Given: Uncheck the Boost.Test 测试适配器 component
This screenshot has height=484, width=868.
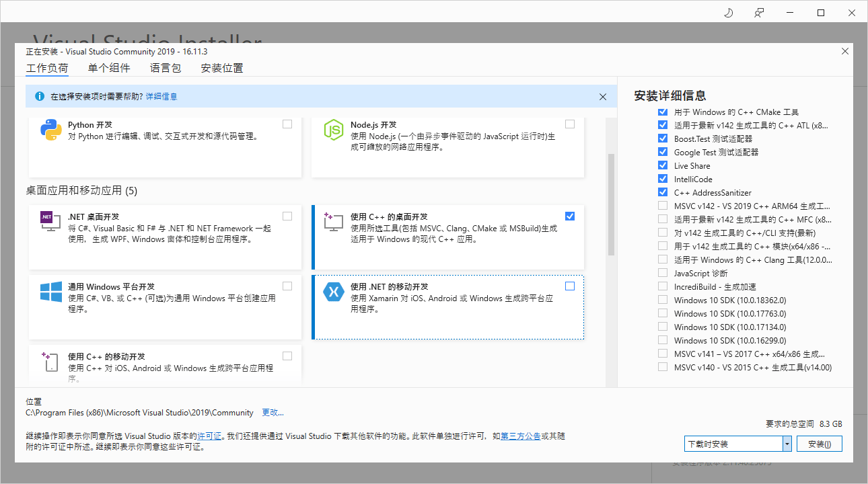Looking at the screenshot, I should (663, 138).
